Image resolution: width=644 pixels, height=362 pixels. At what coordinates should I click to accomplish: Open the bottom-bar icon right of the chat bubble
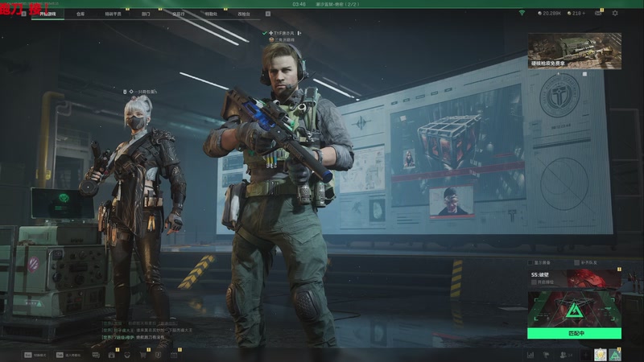pyautogui.click(x=111, y=355)
